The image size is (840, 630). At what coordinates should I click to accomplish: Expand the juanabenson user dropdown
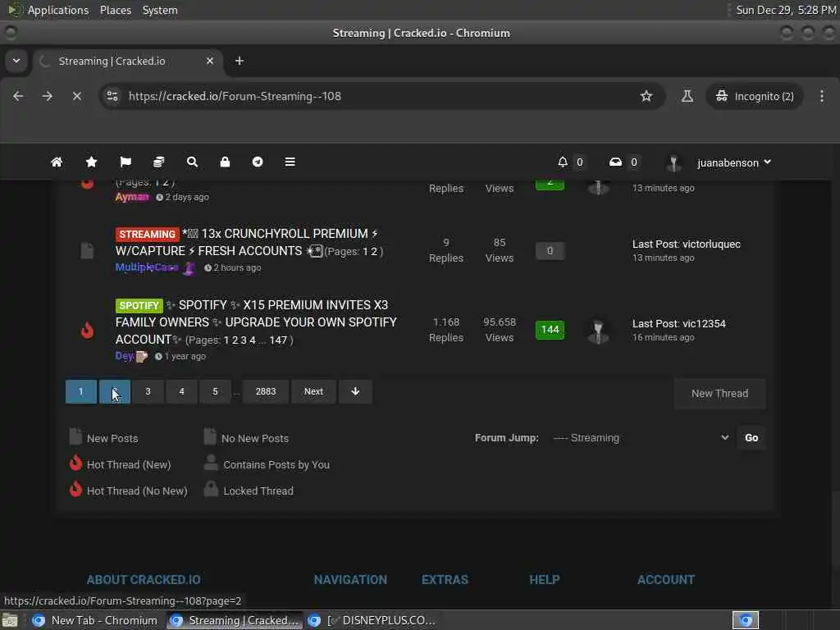(x=733, y=162)
